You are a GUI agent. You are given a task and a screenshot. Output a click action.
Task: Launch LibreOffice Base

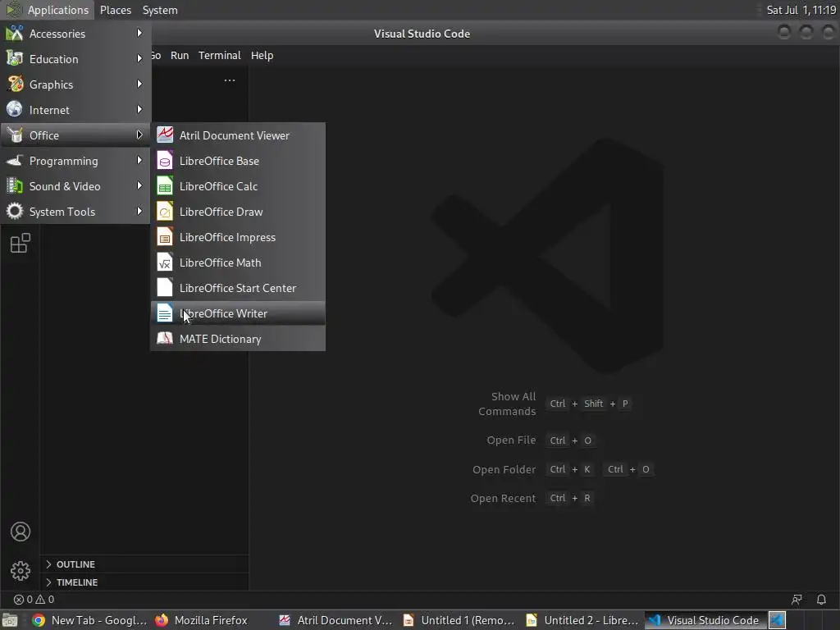pos(238,161)
